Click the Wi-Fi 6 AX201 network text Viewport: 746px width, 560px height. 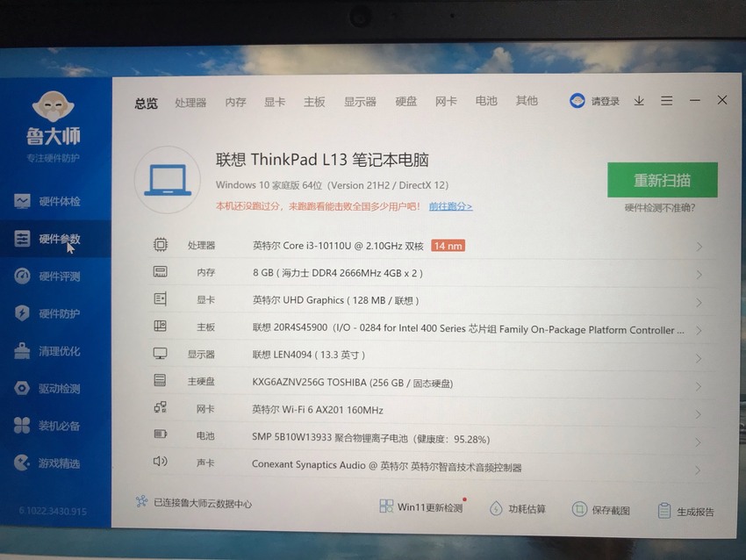(x=318, y=410)
